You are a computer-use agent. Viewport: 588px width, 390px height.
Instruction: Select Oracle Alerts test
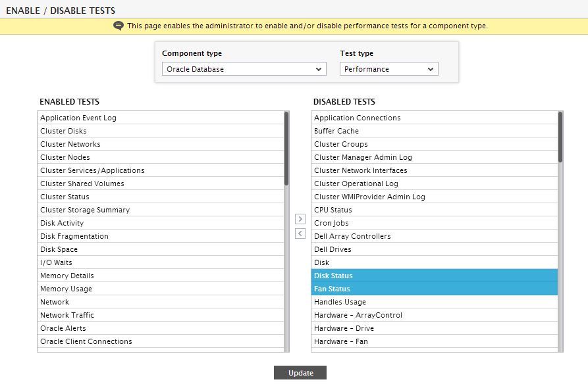tap(161, 328)
